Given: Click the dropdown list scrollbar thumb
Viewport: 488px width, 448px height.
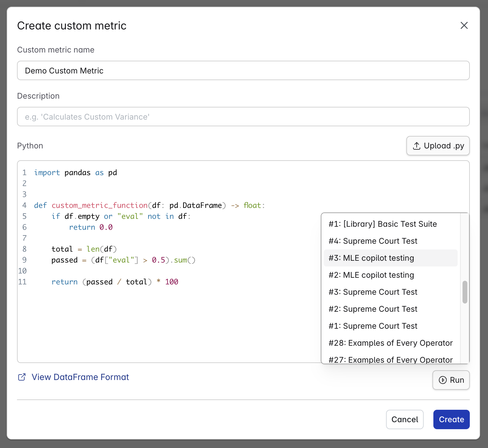Looking at the screenshot, I should pos(465,292).
